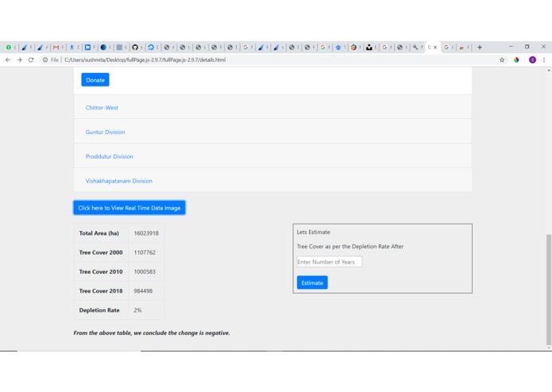Go forward using the browser forward arrow
The height and width of the screenshot is (392, 552).
[19, 60]
